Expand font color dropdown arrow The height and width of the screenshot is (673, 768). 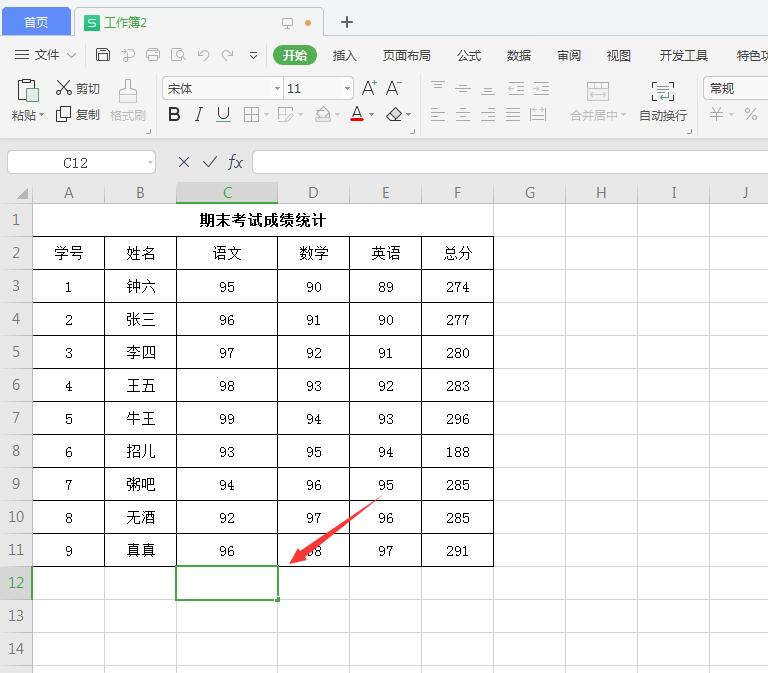pos(371,115)
